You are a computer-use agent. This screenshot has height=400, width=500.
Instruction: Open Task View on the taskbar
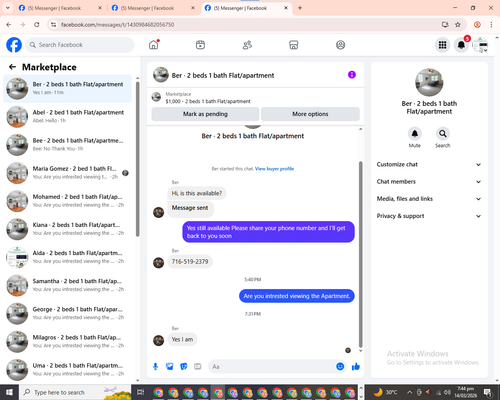coord(141,392)
